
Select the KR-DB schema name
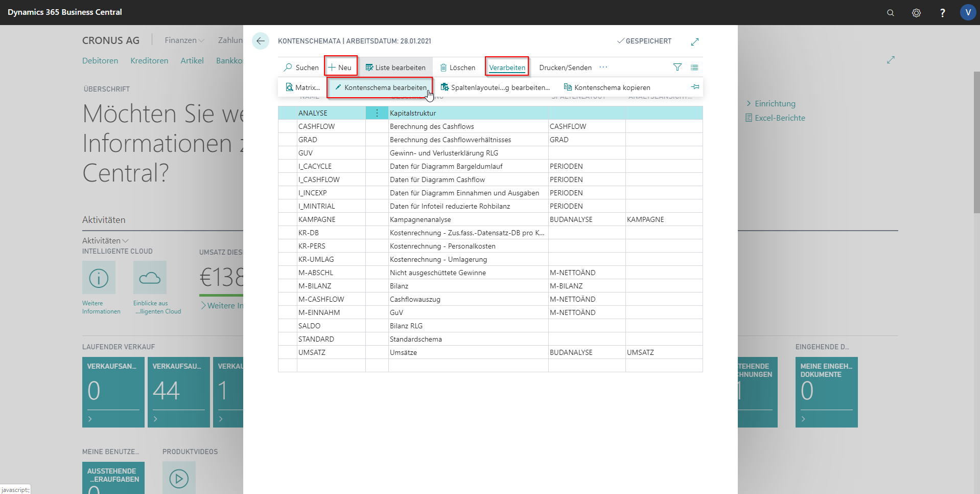pyautogui.click(x=309, y=233)
